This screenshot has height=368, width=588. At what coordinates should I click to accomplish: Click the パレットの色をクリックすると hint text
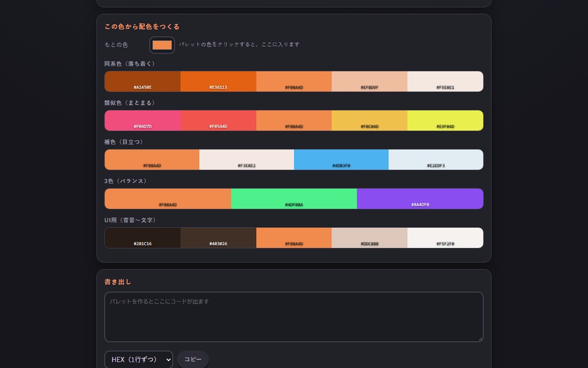239,44
